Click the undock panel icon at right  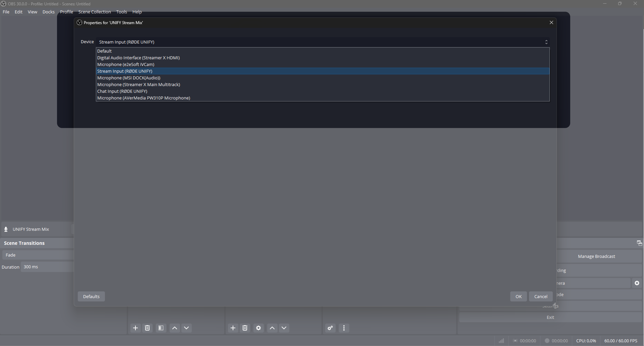(x=639, y=243)
